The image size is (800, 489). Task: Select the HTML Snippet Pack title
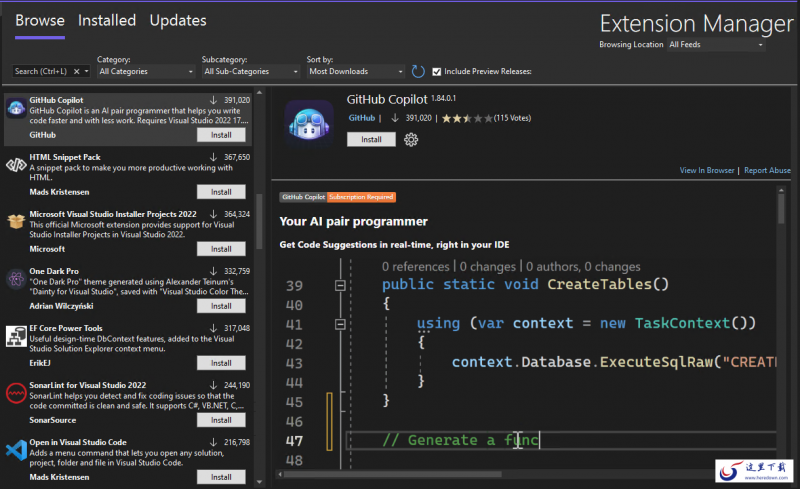coord(65,157)
